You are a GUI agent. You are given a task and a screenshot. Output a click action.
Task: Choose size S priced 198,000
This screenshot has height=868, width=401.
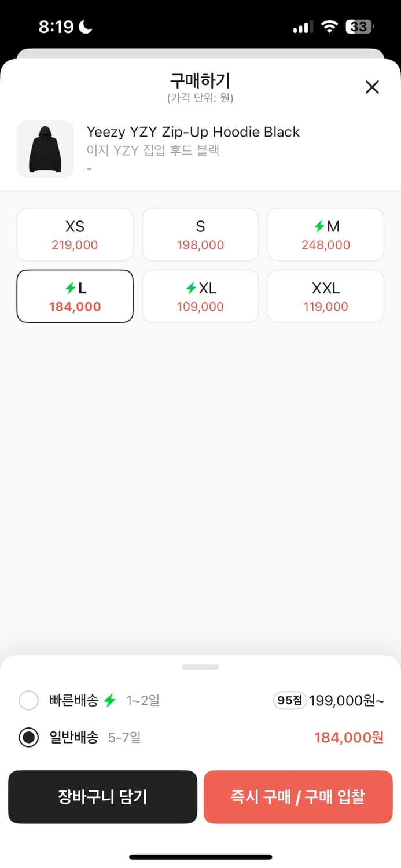tap(200, 234)
